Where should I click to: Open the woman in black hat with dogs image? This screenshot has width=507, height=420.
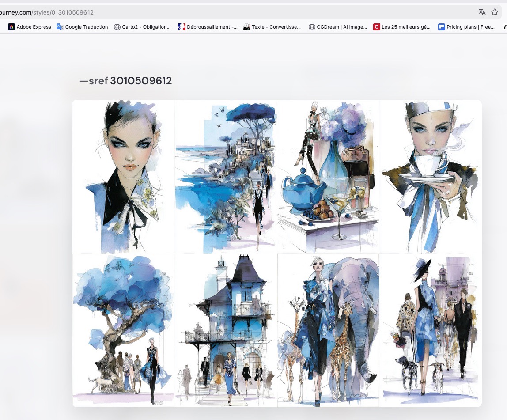pos(431,330)
